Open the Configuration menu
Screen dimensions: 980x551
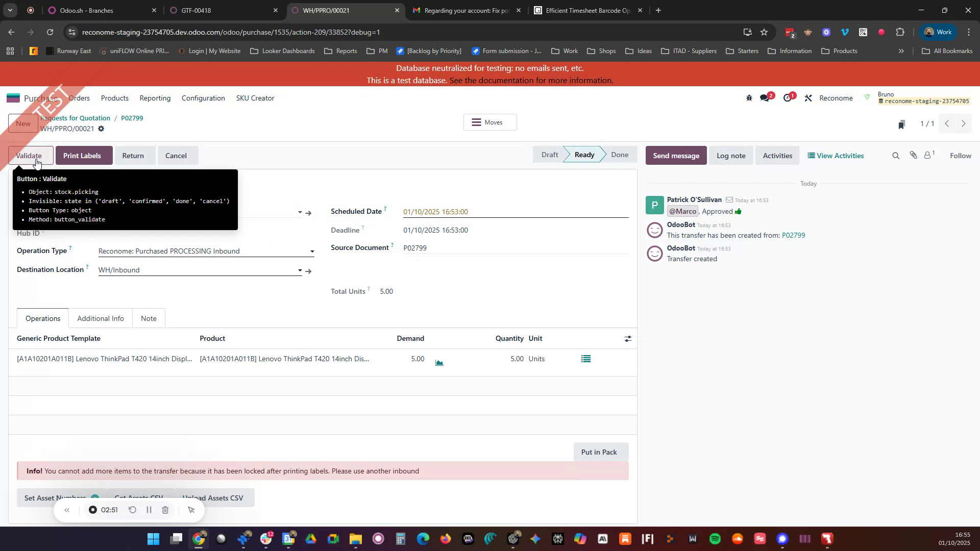click(x=203, y=98)
